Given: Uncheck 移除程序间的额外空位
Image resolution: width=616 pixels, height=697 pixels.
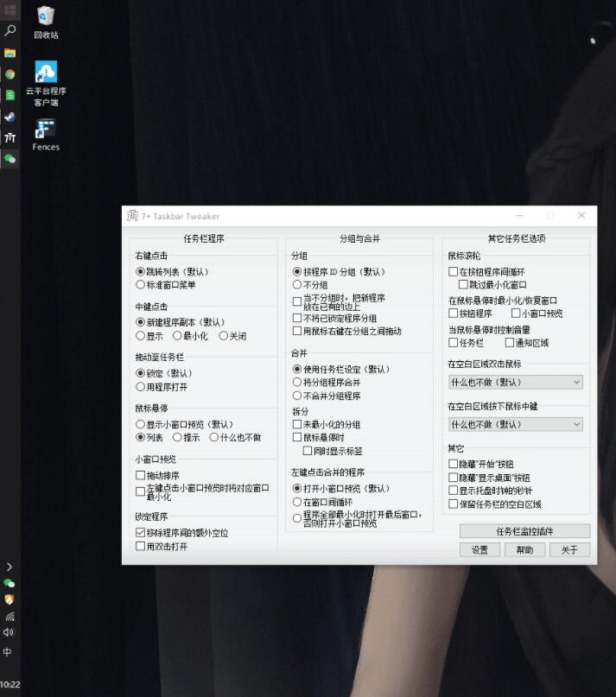Looking at the screenshot, I should click(x=141, y=533).
